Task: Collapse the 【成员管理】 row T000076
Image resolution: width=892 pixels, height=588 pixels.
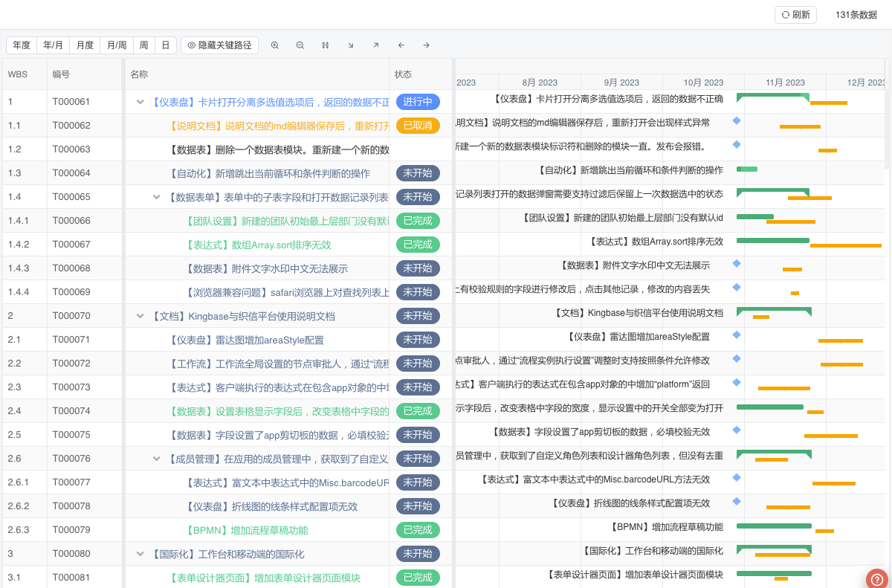Action: click(x=157, y=459)
